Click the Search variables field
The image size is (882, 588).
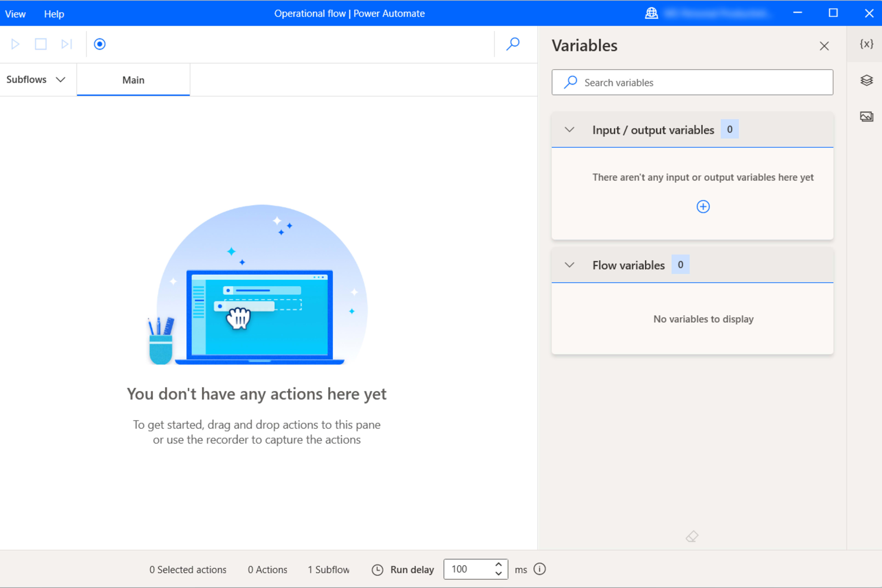[x=692, y=82]
